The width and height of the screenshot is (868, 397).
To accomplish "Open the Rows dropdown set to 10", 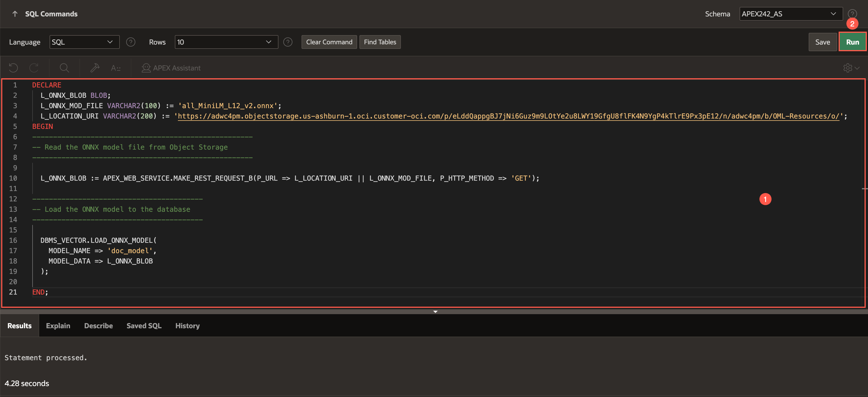I will [226, 42].
